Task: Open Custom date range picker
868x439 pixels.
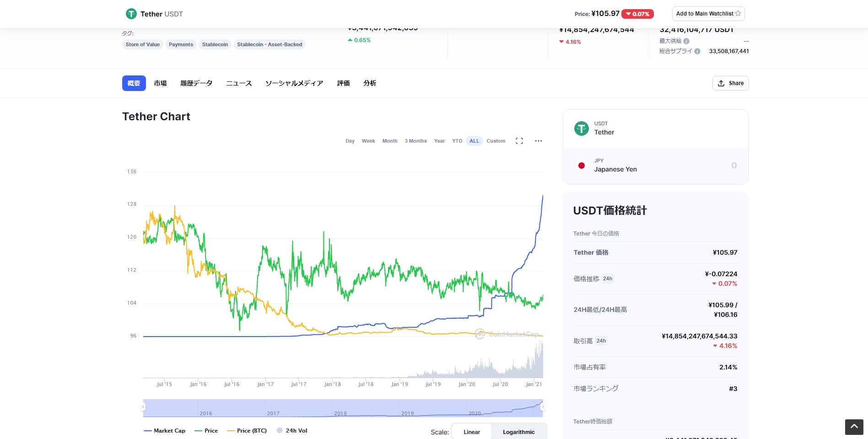Action: pos(496,141)
